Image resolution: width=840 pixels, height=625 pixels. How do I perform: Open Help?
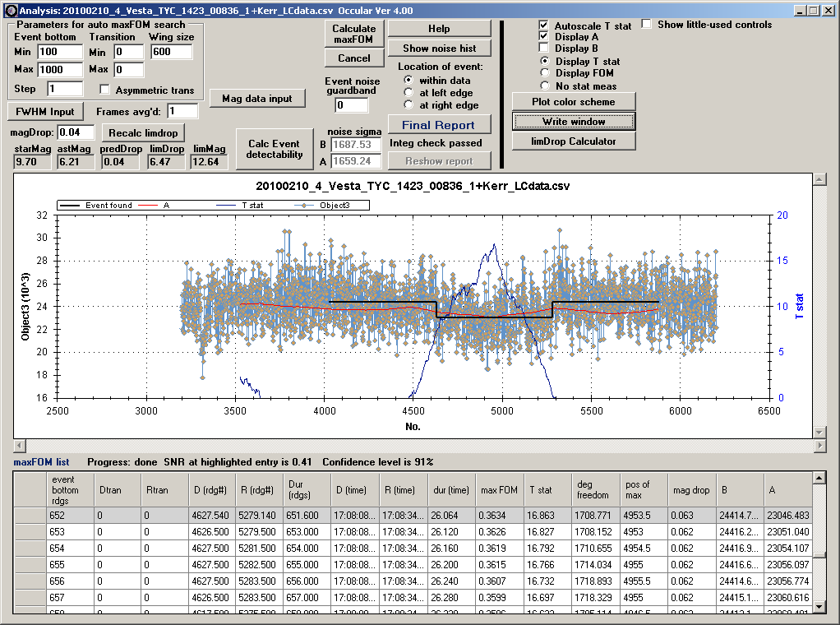pos(439,29)
